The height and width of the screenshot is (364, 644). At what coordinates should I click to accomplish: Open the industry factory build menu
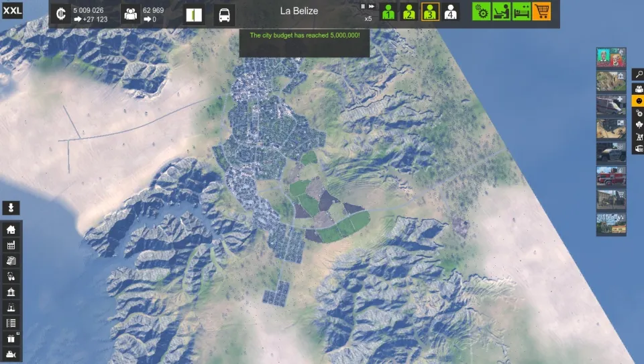[11, 245]
